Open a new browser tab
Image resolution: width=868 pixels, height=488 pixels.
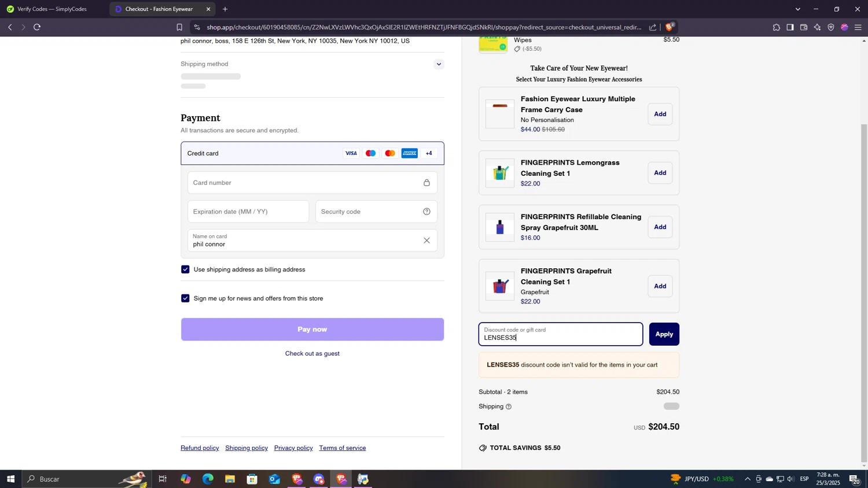(x=225, y=9)
